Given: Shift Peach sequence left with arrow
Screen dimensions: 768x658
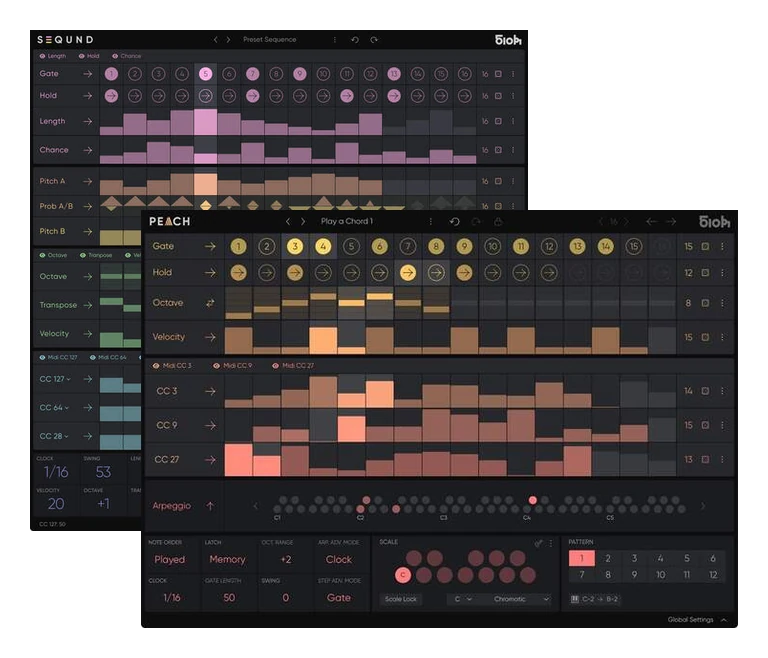Looking at the screenshot, I should 651,222.
